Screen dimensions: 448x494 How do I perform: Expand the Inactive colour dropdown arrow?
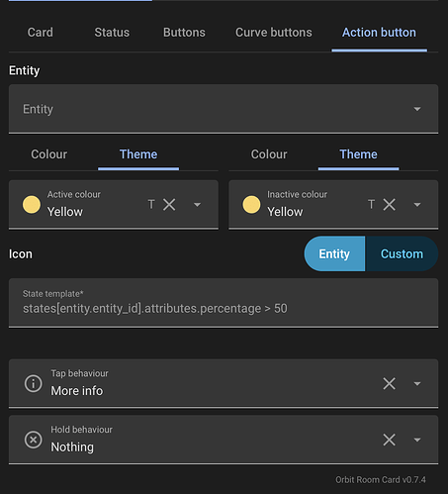coord(417,205)
